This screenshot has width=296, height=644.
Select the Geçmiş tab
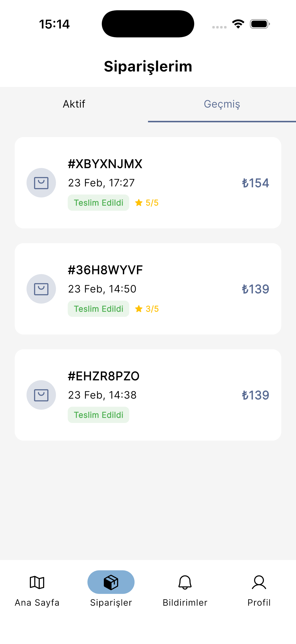click(x=222, y=104)
